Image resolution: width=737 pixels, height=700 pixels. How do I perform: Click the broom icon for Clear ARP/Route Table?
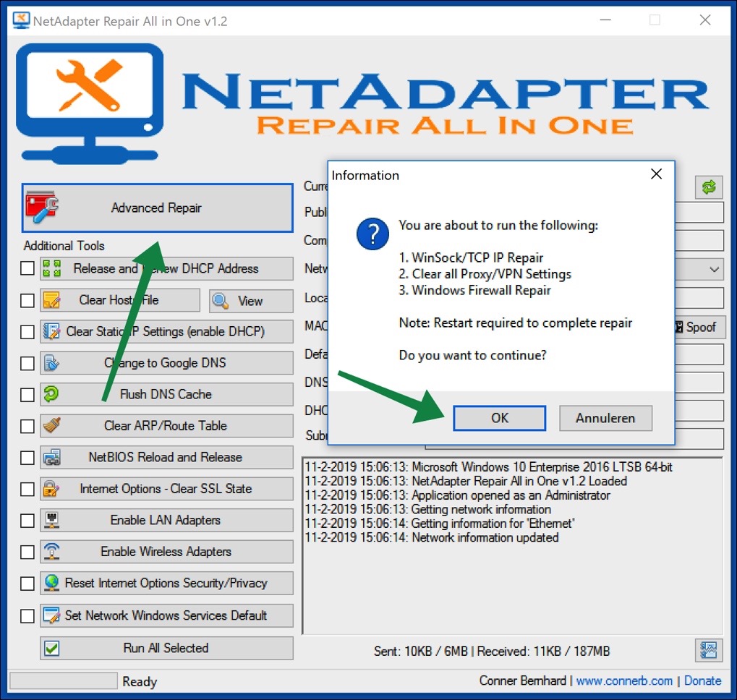(x=51, y=426)
